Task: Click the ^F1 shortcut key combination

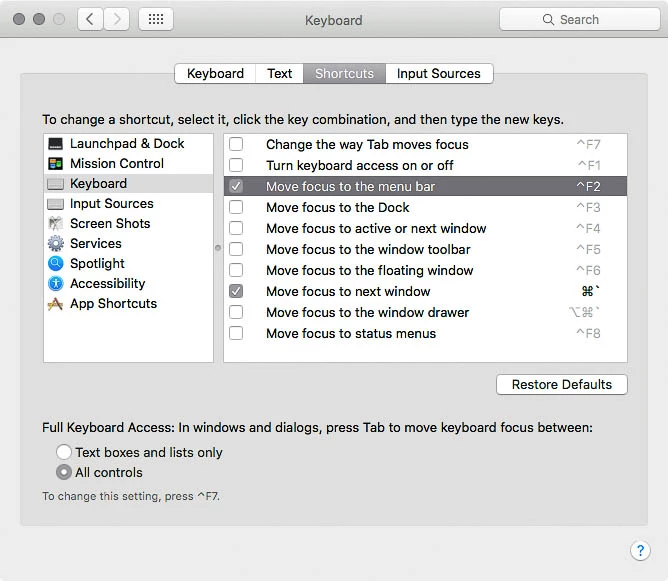Action: pos(589,165)
